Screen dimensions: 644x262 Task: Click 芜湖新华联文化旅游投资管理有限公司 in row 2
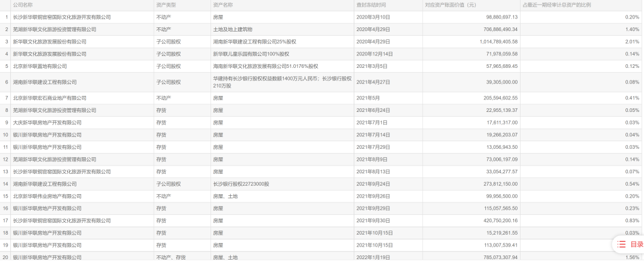tap(55, 30)
